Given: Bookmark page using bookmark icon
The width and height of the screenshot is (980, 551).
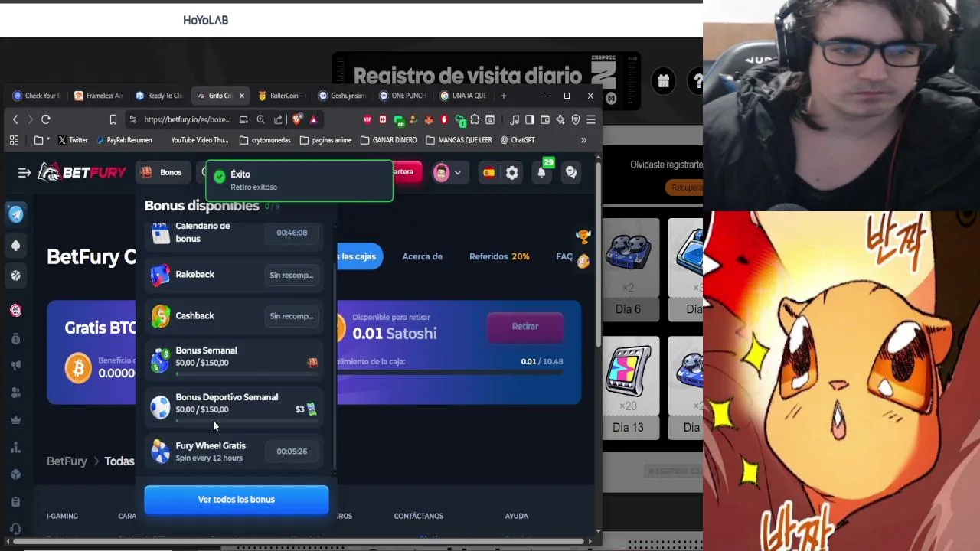Looking at the screenshot, I should (x=113, y=119).
